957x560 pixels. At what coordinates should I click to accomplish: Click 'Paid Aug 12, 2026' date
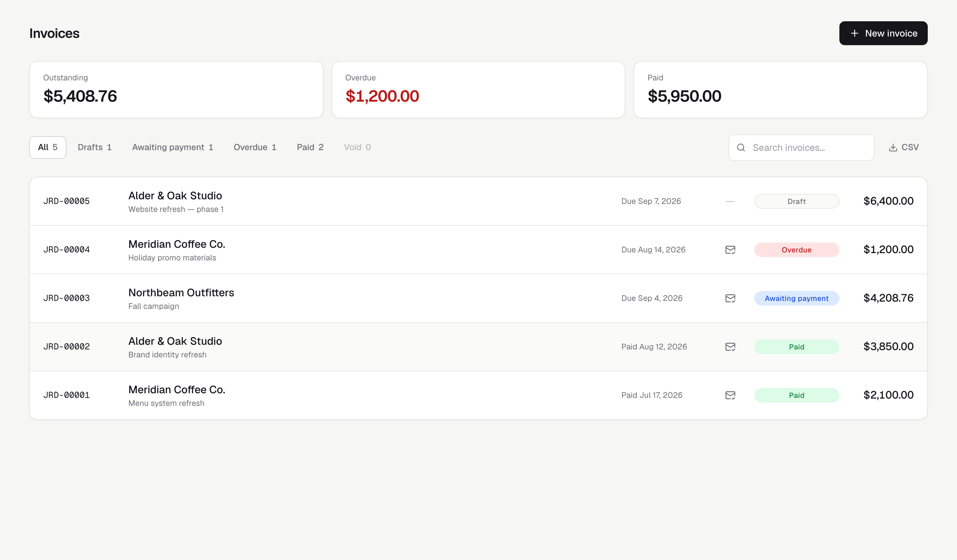(654, 347)
